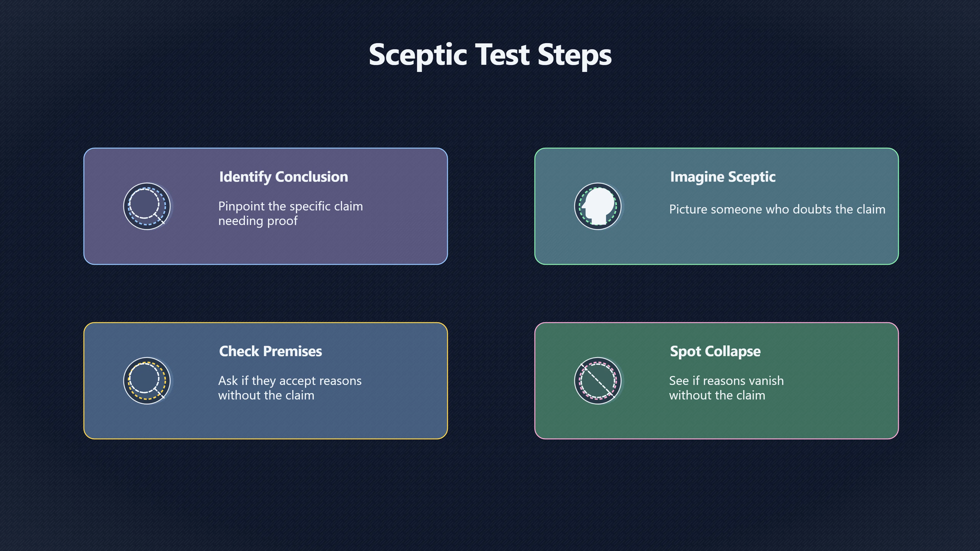Image resolution: width=980 pixels, height=551 pixels.
Task: Click the yellow magnifier icon for Check Premises
Action: (x=147, y=381)
